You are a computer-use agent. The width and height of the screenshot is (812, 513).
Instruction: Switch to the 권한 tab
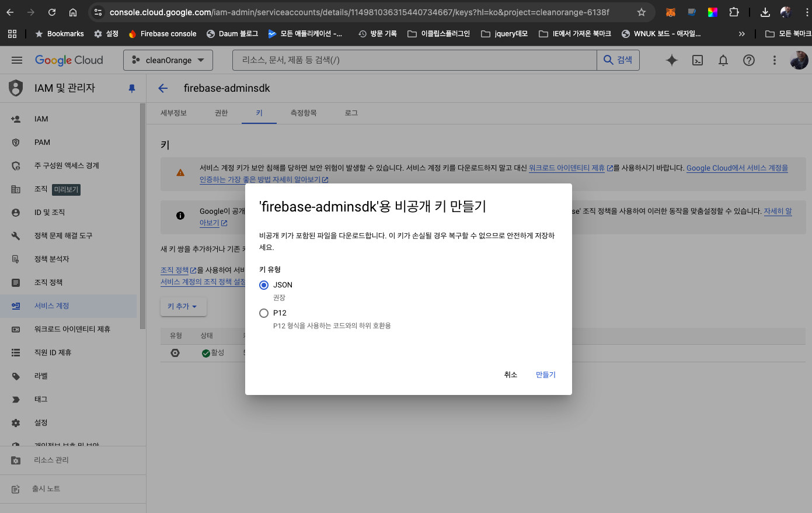(x=221, y=113)
